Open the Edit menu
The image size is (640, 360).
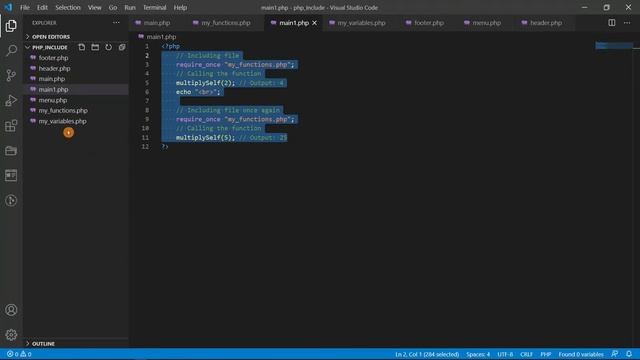[42, 7]
